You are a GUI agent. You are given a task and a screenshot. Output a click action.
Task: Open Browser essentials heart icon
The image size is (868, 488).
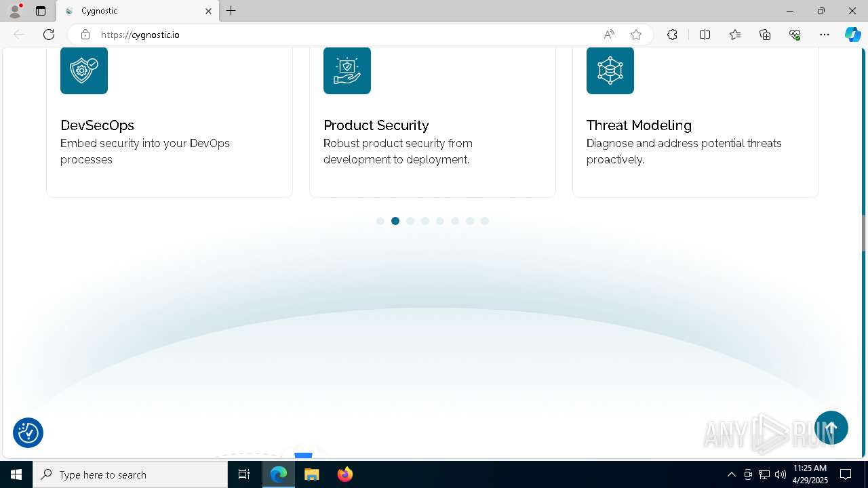click(x=795, y=35)
